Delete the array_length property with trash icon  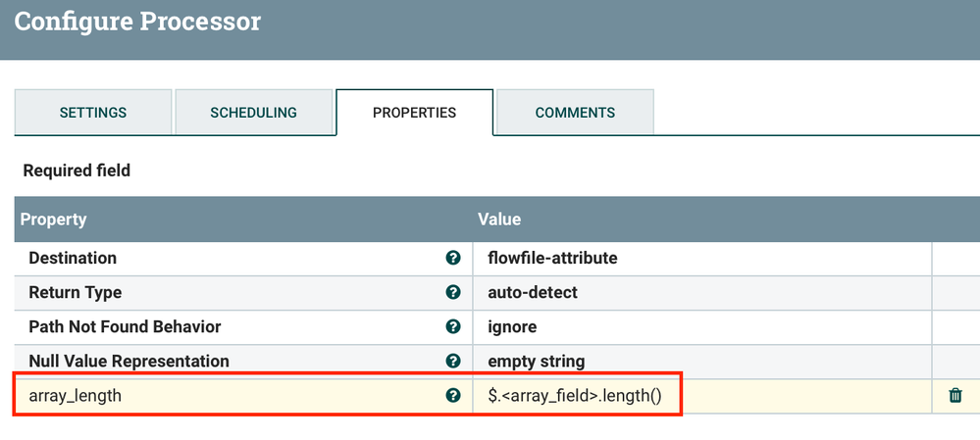pos(955,396)
